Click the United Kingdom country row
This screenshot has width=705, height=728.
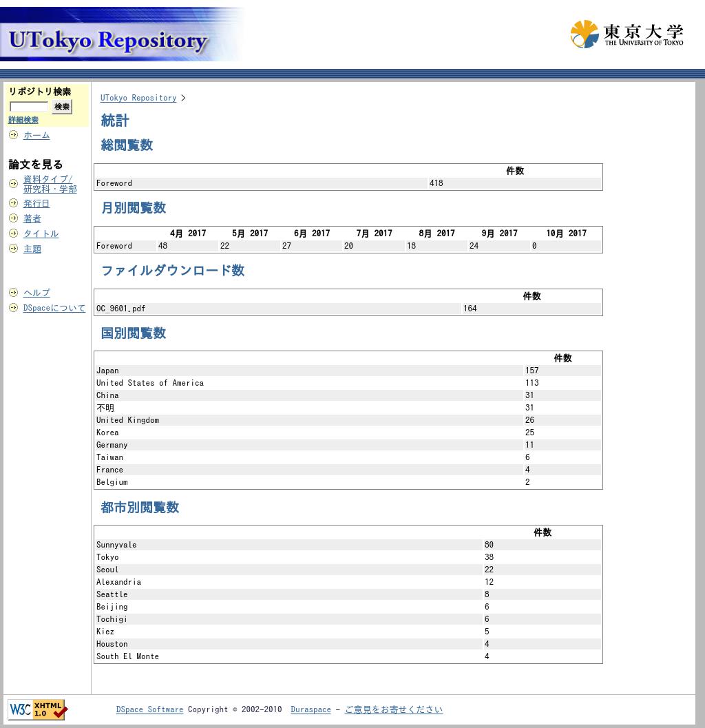pyautogui.click(x=348, y=419)
